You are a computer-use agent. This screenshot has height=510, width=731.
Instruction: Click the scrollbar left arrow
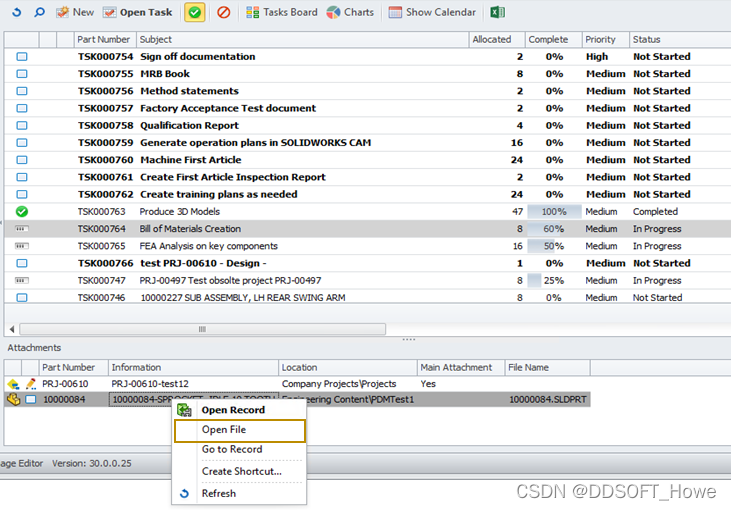(x=12, y=329)
